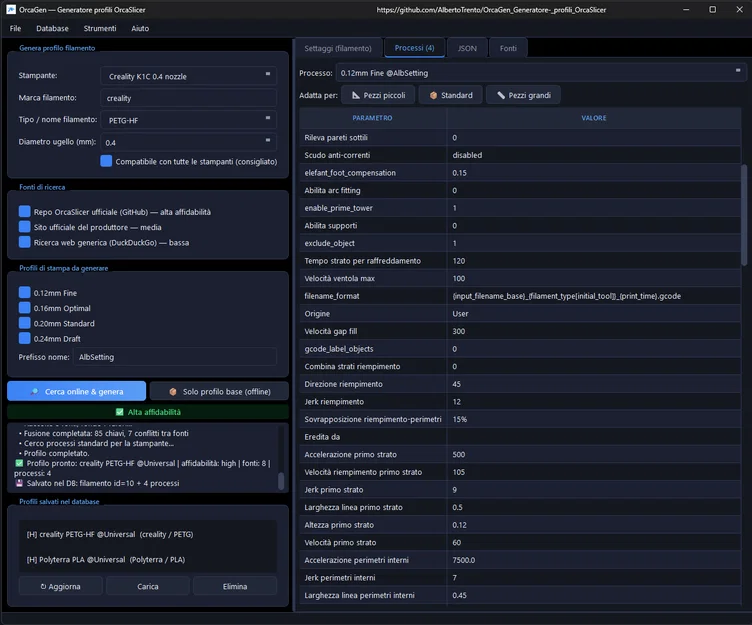
Task: Toggle Compatibile con tutte le stampanti checkbox
Action: coord(106,161)
